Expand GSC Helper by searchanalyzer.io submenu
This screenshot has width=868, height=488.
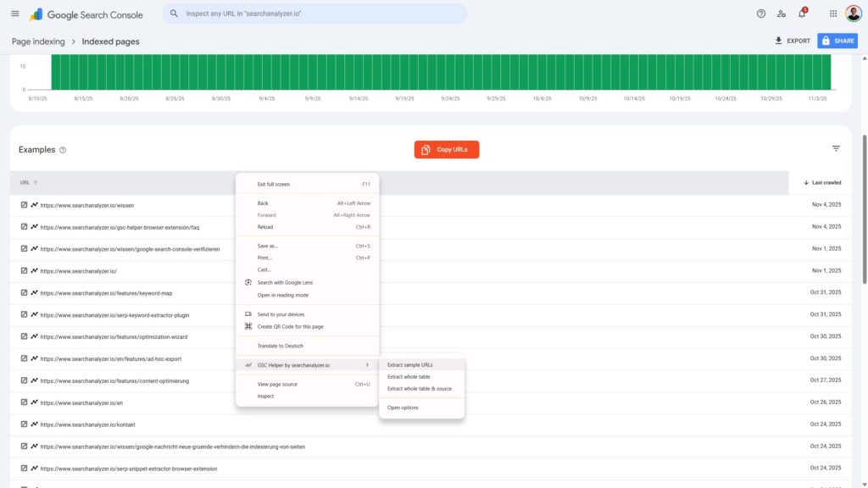(305, 365)
